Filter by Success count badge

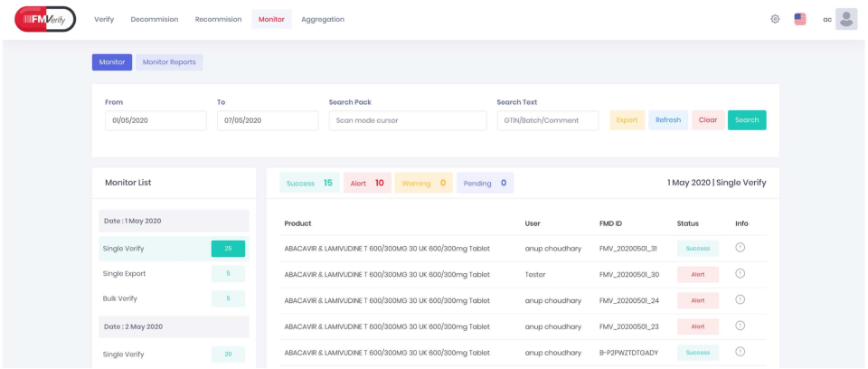coord(309,183)
